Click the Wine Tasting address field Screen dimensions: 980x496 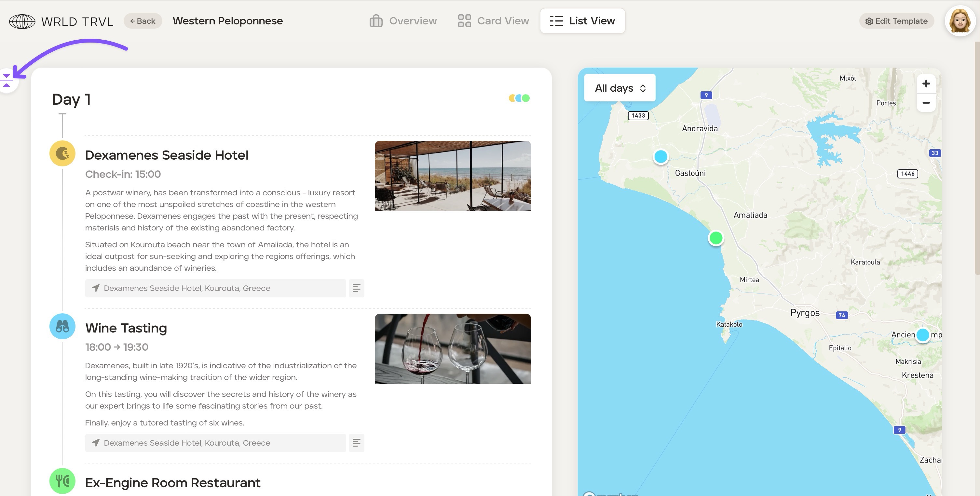pyautogui.click(x=215, y=443)
